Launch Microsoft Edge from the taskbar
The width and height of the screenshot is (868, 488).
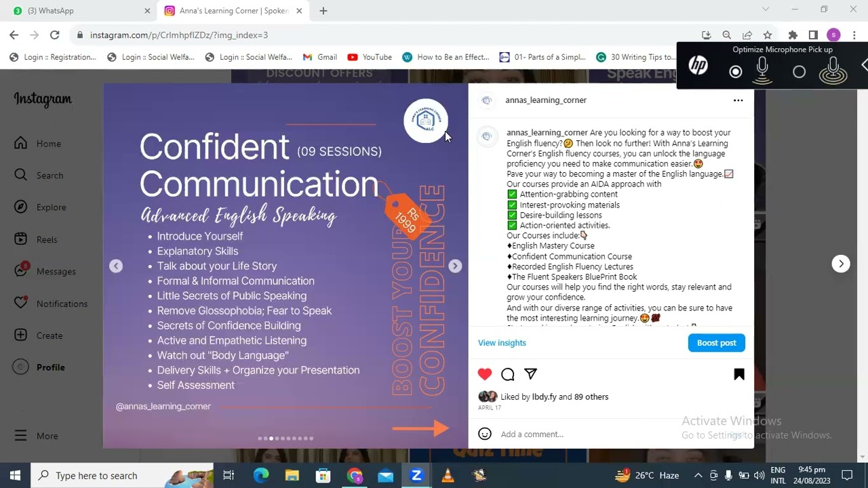261,475
